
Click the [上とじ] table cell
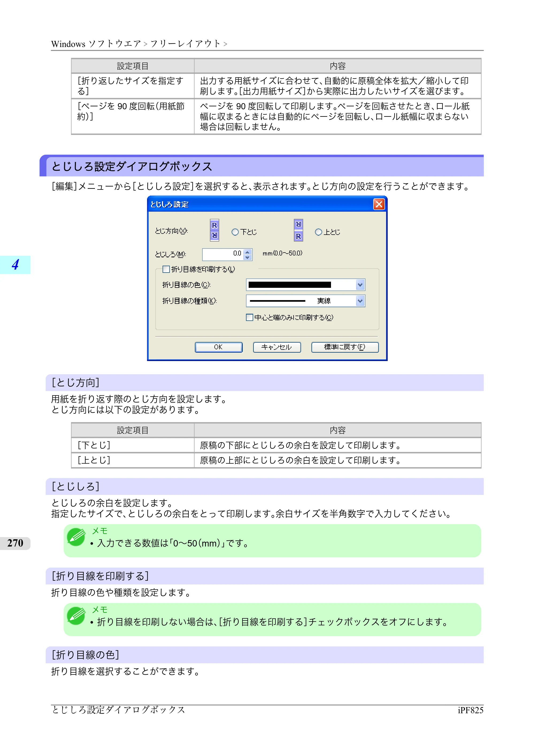pos(133,460)
